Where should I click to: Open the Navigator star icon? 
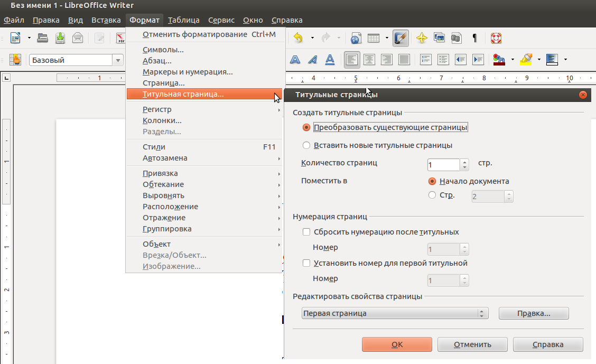pyautogui.click(x=422, y=38)
